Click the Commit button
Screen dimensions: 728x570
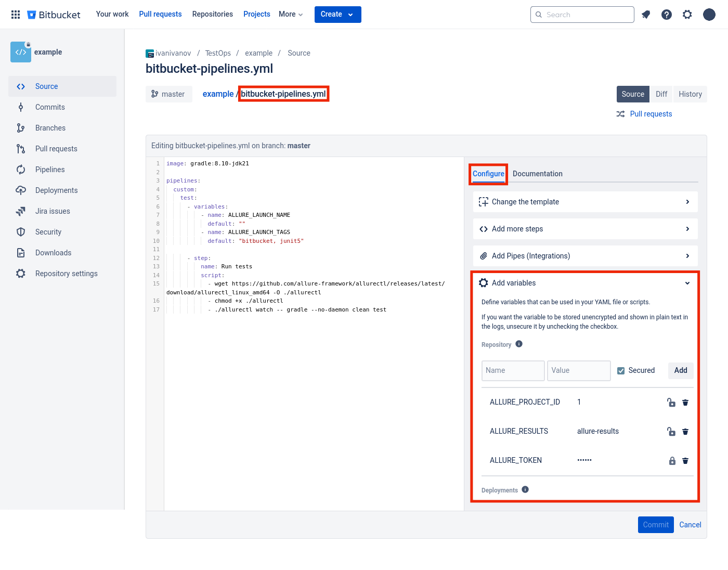click(x=655, y=525)
